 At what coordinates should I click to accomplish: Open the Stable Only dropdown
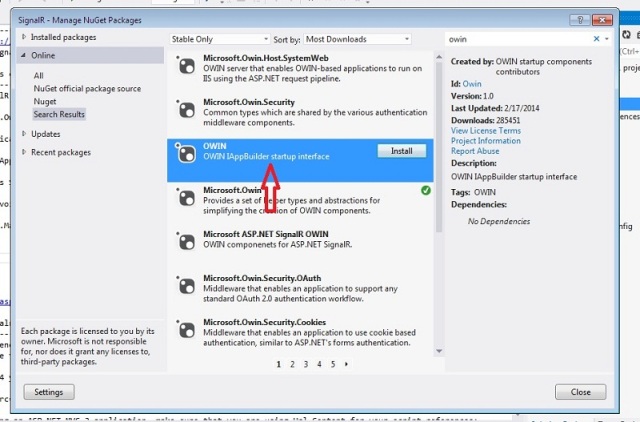click(220, 39)
